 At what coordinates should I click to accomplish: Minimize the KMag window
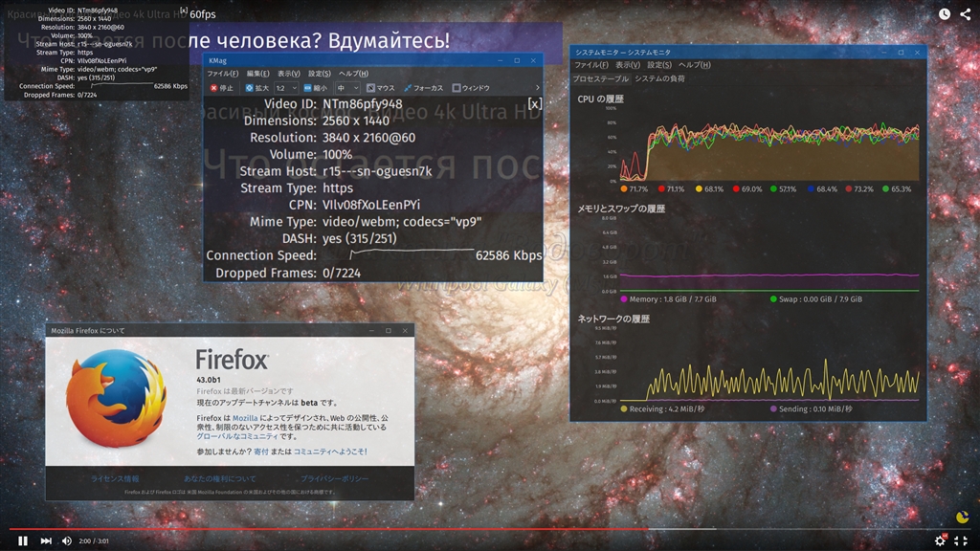point(500,60)
